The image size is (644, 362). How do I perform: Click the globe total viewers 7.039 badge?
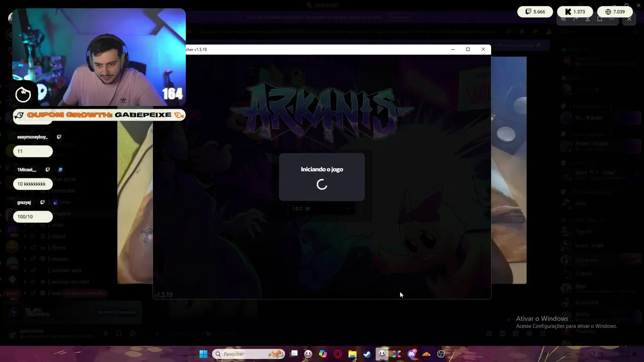pyautogui.click(x=615, y=12)
